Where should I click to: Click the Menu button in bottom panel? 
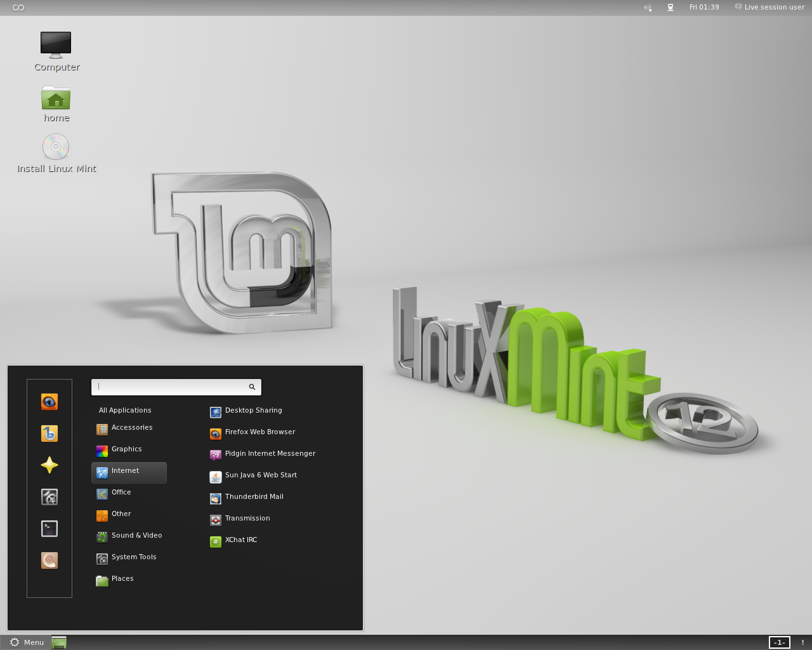tap(26, 642)
